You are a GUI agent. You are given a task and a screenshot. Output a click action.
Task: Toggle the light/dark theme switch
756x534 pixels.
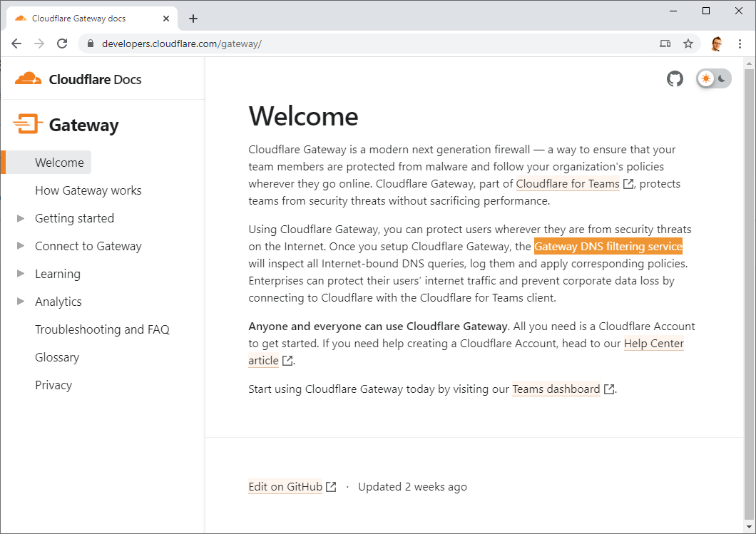click(714, 78)
